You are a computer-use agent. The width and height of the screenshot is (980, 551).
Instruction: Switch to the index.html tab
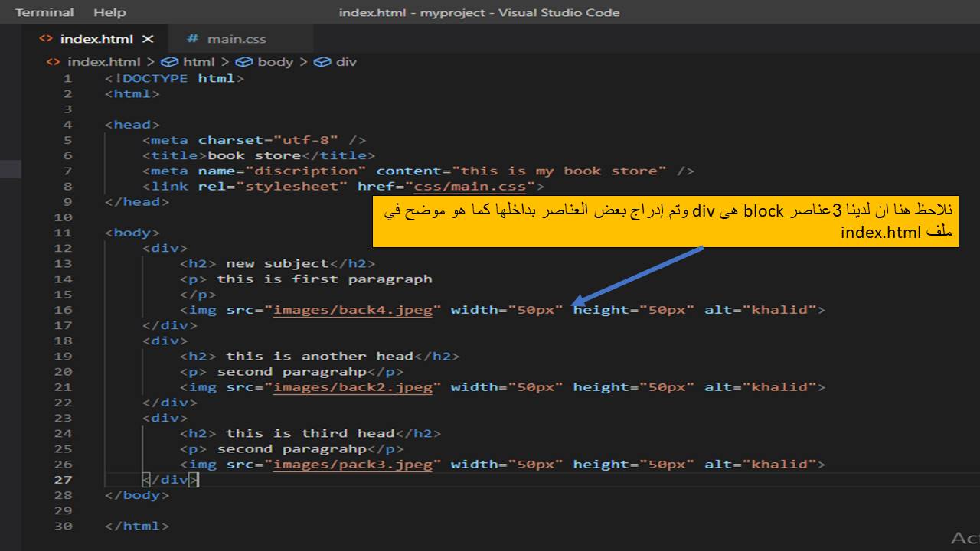[x=96, y=38]
